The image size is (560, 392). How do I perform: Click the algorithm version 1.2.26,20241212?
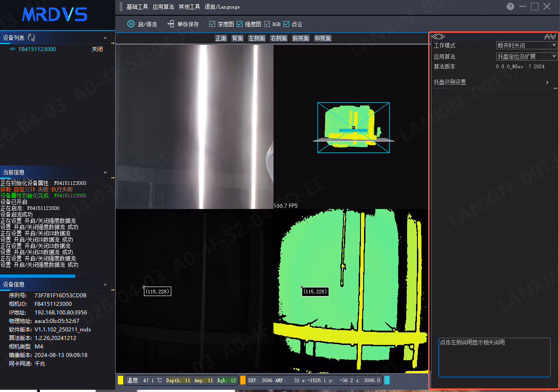point(55,338)
